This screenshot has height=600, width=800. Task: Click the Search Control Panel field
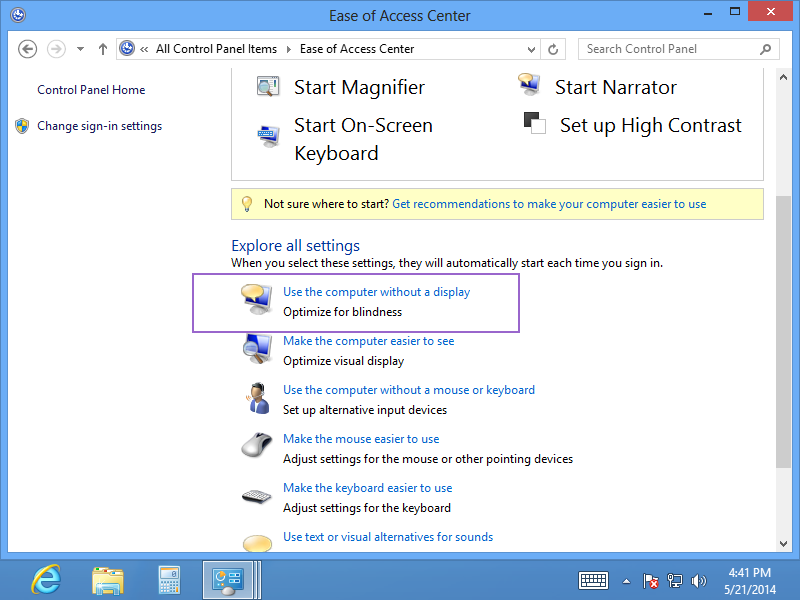(679, 49)
